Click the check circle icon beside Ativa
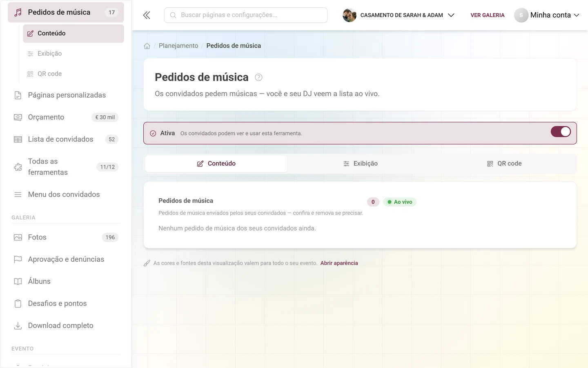 [153, 133]
